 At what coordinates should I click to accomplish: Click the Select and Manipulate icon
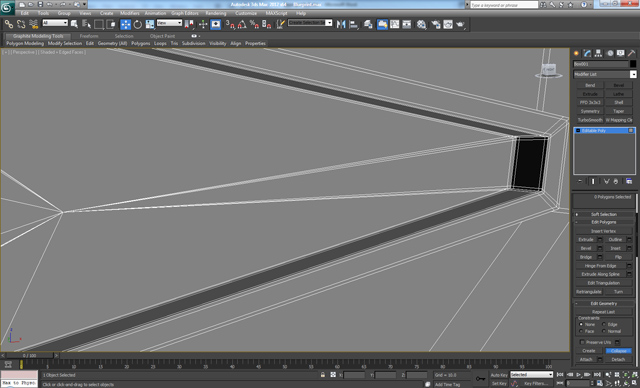[203, 24]
